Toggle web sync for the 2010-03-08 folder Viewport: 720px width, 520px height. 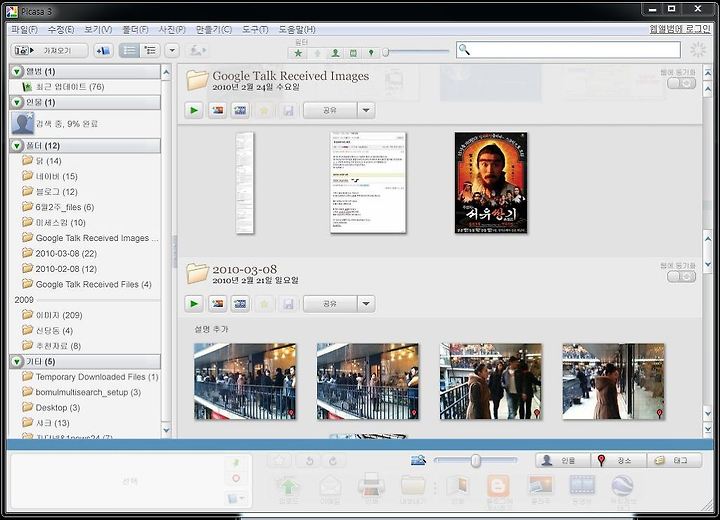coord(681,277)
